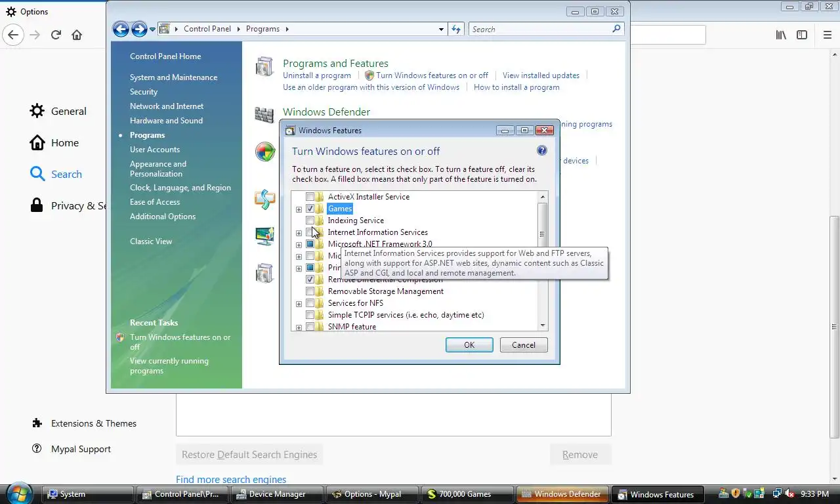Click the Mypal Support question mark icon
840x504 pixels.
[x=37, y=449]
